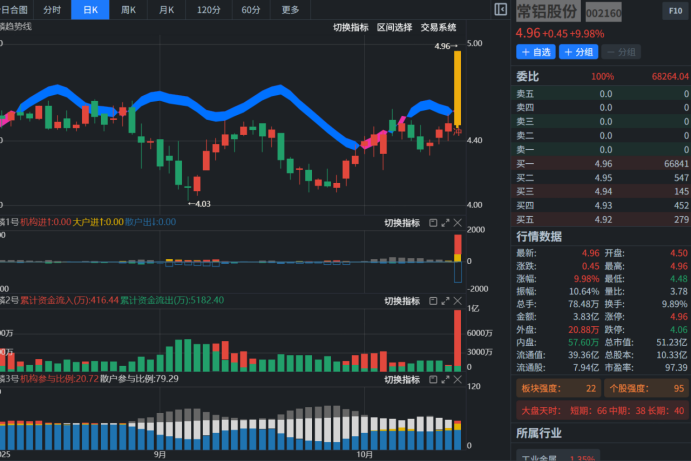Image resolution: width=691 pixels, height=461 pixels.
Task: Maximize the second capital flow sub-chart
Action: 445,300
